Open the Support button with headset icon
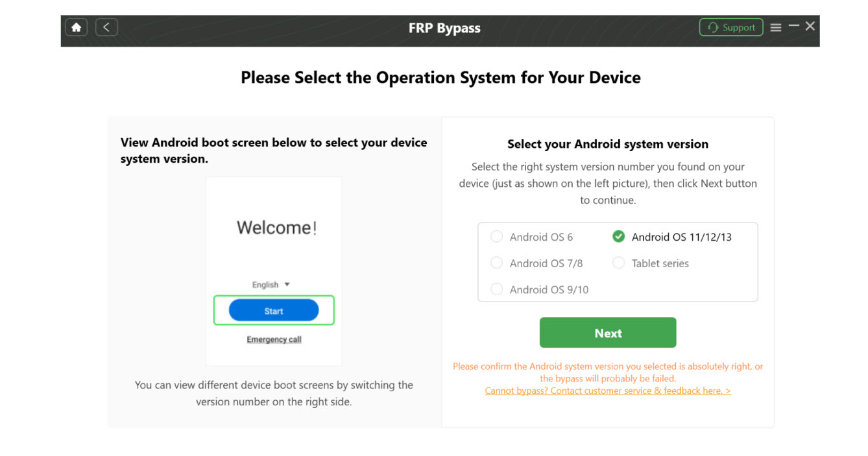 (x=731, y=27)
